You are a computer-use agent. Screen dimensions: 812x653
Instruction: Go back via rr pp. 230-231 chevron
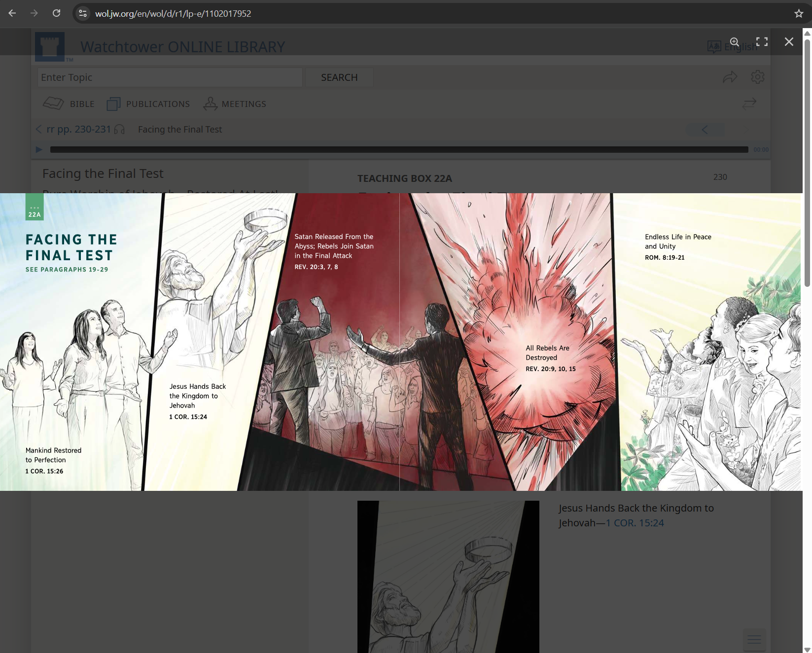point(39,129)
